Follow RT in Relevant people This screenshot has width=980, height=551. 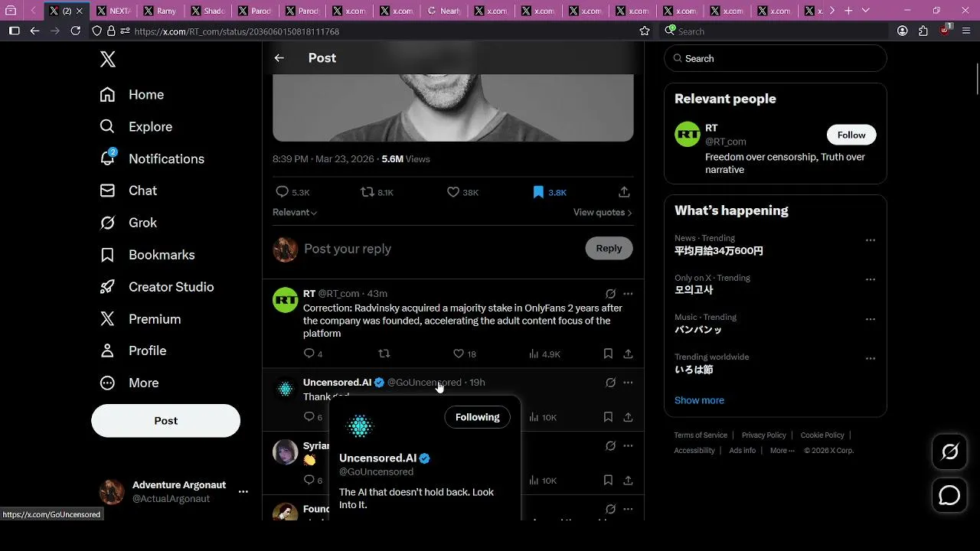(851, 135)
